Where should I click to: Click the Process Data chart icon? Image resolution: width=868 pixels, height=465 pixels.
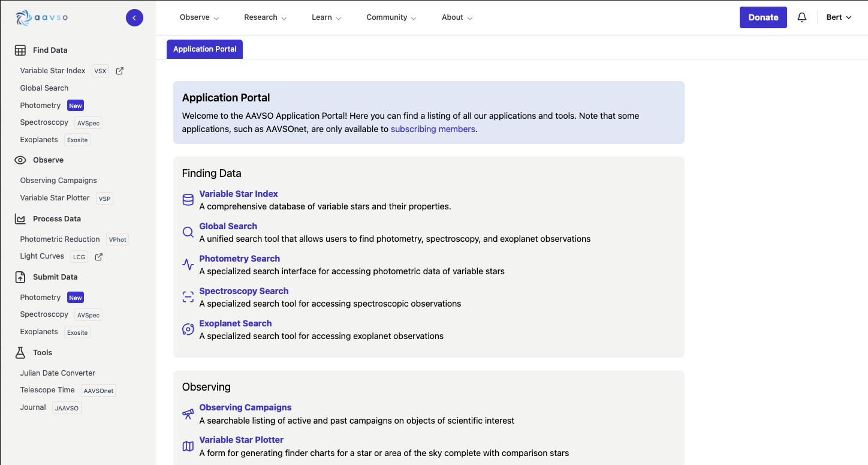tap(20, 219)
